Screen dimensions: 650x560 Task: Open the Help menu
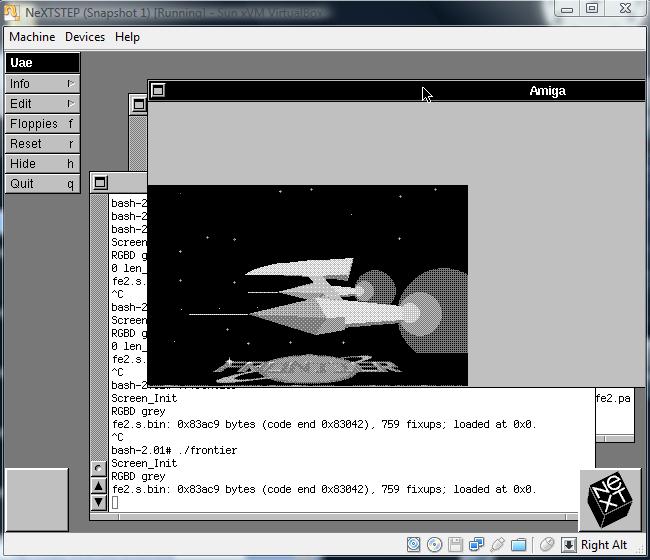pyautogui.click(x=127, y=37)
